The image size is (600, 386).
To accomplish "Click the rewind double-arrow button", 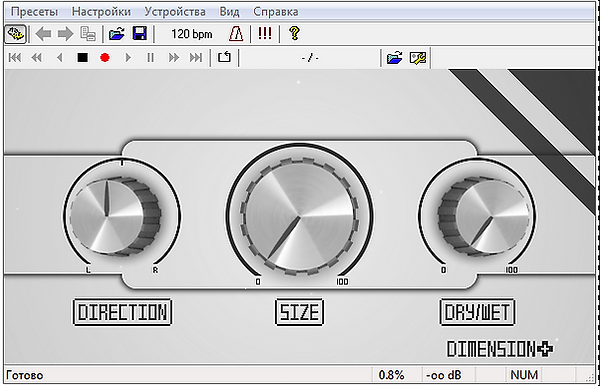I will tap(36, 58).
